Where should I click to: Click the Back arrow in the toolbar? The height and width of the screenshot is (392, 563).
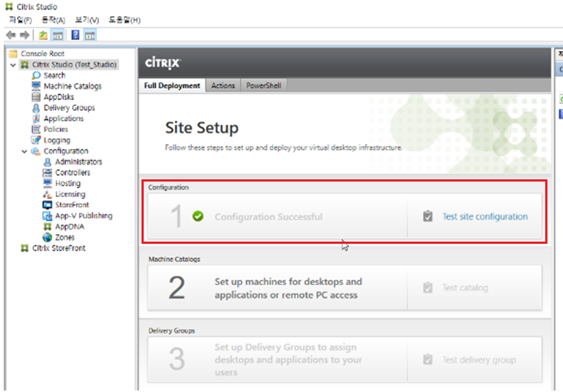(x=11, y=36)
